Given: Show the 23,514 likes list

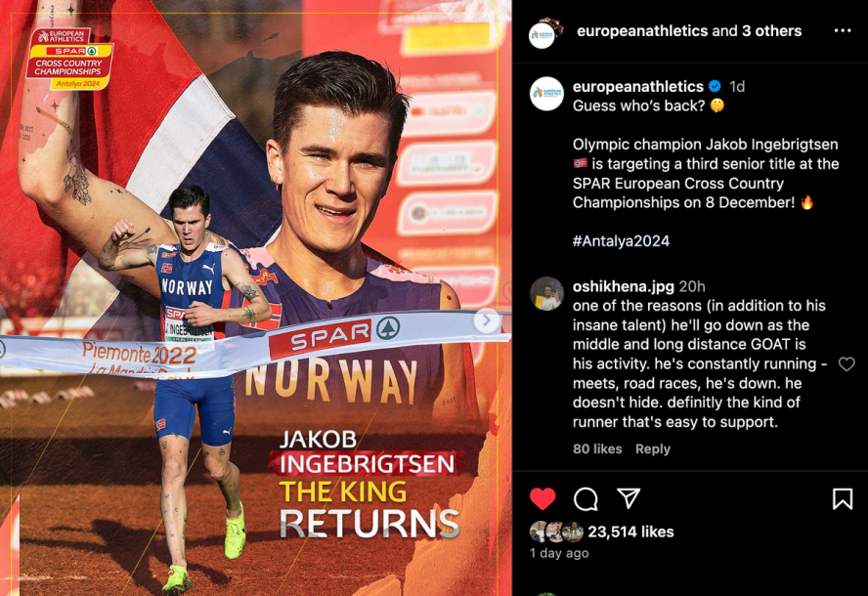Looking at the screenshot, I should 630,532.
